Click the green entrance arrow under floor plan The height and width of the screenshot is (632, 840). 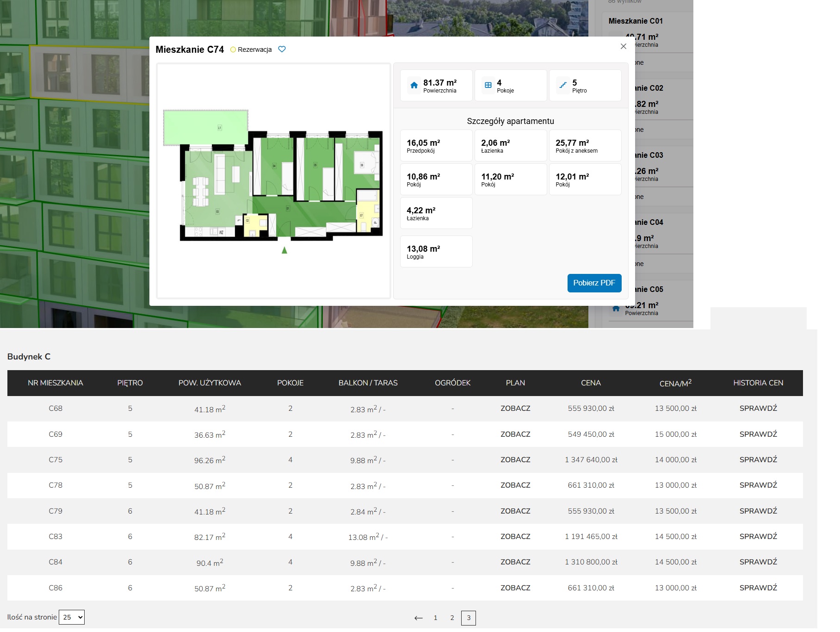pos(284,250)
